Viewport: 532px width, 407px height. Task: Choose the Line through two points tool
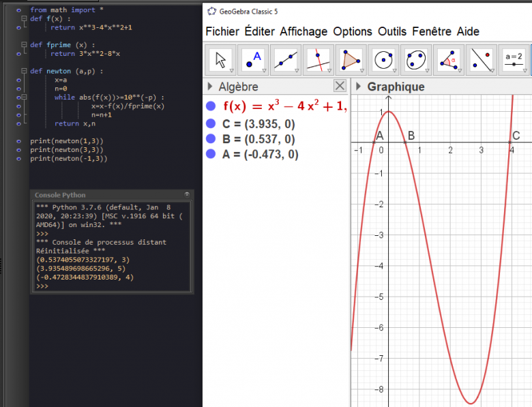click(286, 60)
